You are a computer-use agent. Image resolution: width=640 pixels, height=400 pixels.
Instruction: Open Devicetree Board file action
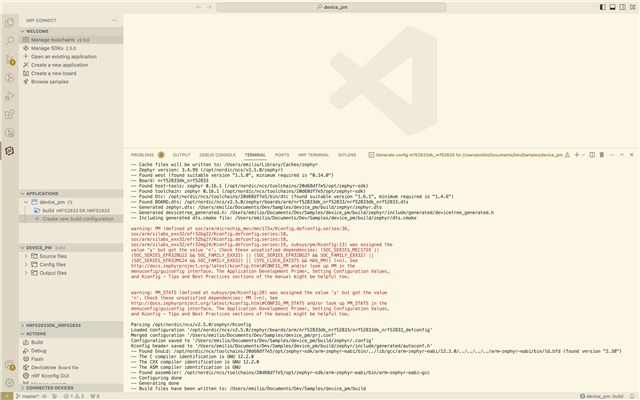(x=71, y=367)
